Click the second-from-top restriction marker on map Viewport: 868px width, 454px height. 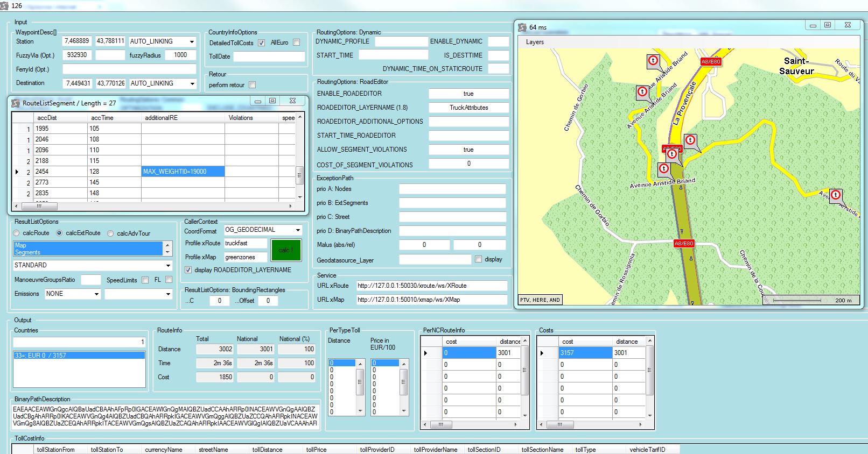pyautogui.click(x=642, y=91)
